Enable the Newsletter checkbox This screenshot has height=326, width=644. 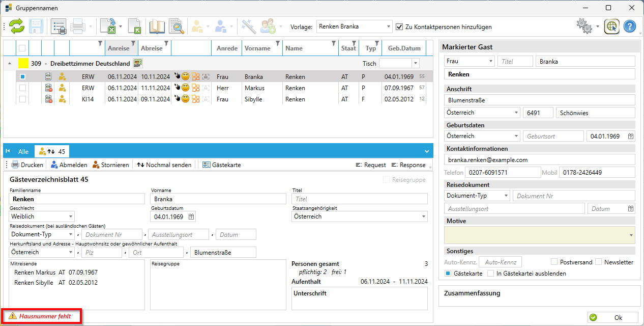[599, 262]
